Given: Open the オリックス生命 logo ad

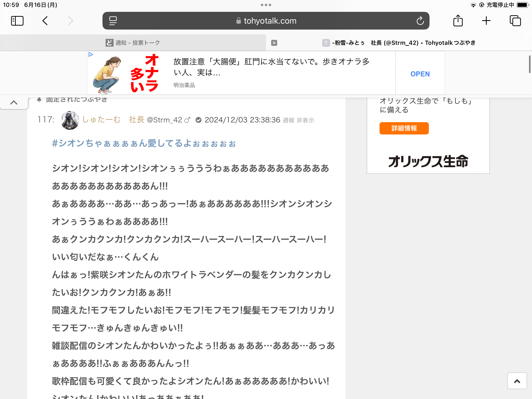Looking at the screenshot, I should point(428,161).
